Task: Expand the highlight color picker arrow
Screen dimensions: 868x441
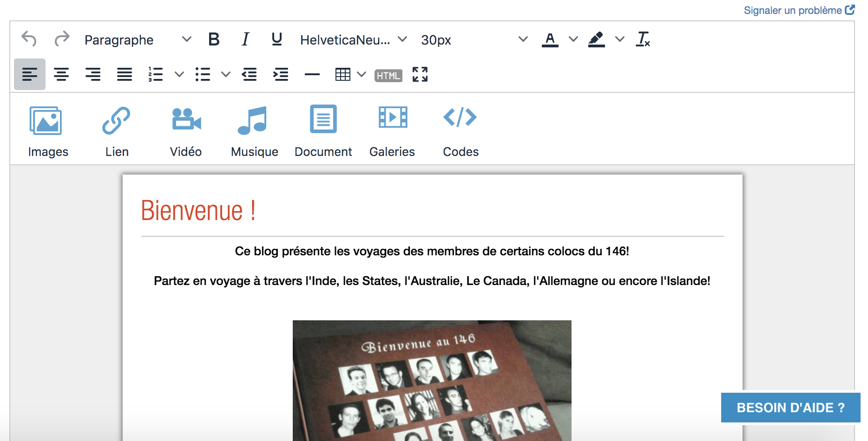Action: tap(620, 39)
